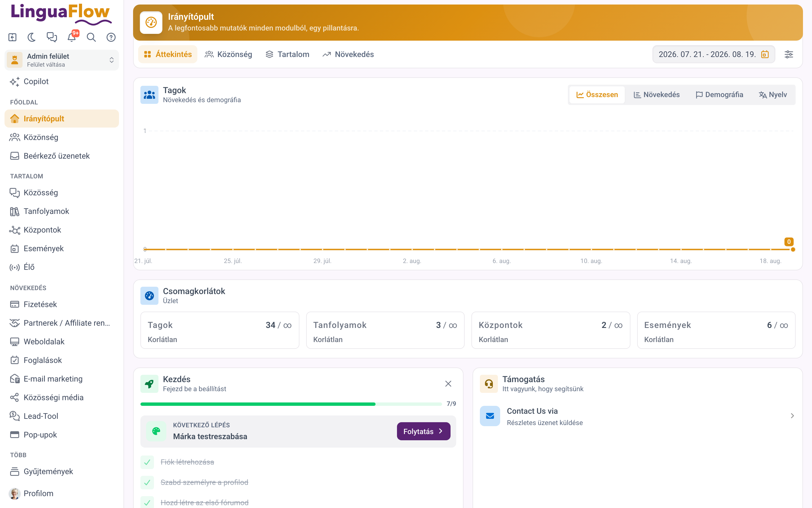The height and width of the screenshot is (508, 812).
Task: Open Foglalások in sidebar
Action: [62, 360]
